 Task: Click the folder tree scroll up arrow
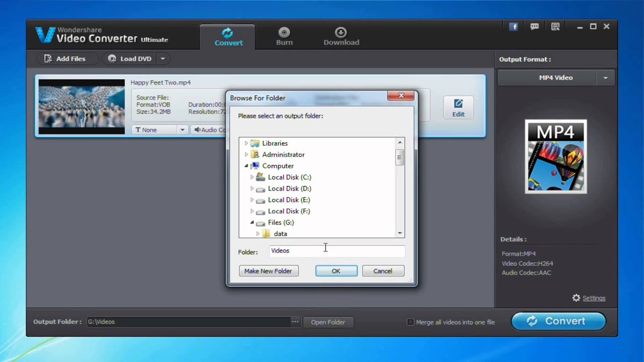pos(400,143)
